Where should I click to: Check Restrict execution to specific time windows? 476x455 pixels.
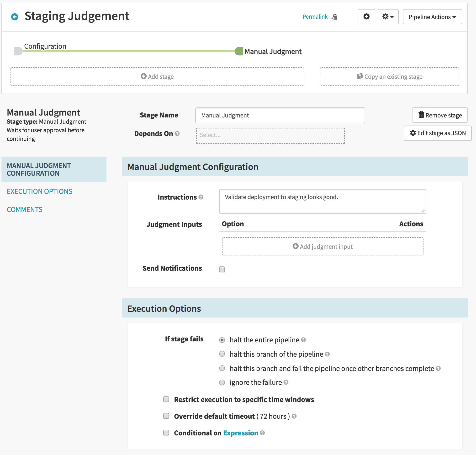coord(166,399)
